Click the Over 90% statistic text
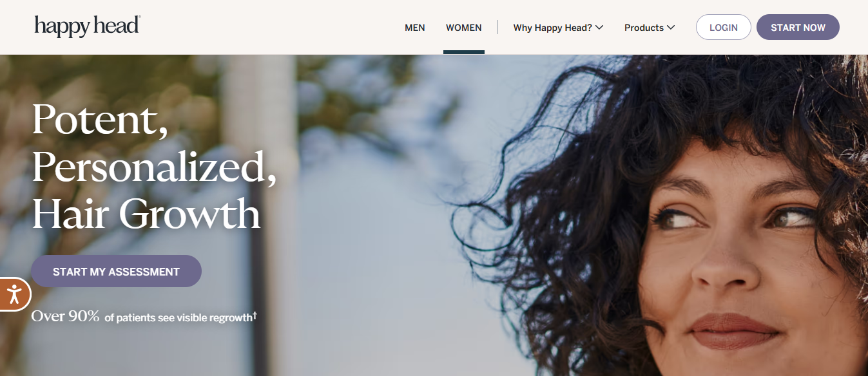The image size is (868, 376). (66, 316)
